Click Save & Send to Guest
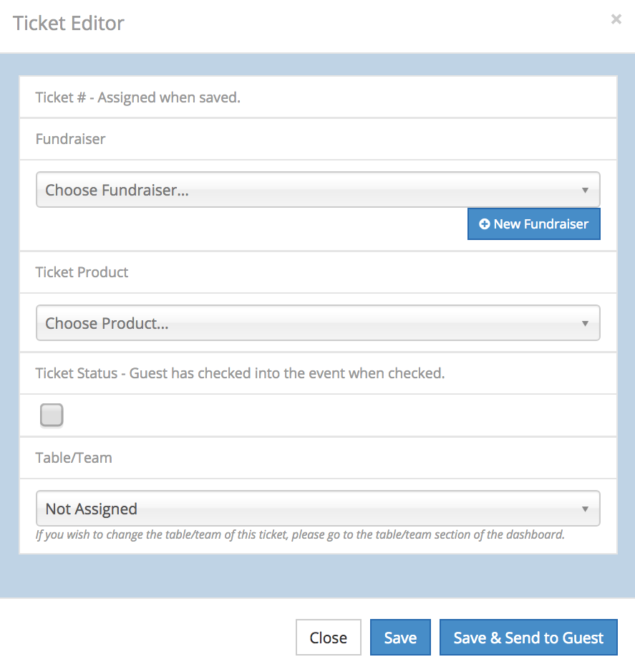Screen dimensions: 635x672 [528, 638]
